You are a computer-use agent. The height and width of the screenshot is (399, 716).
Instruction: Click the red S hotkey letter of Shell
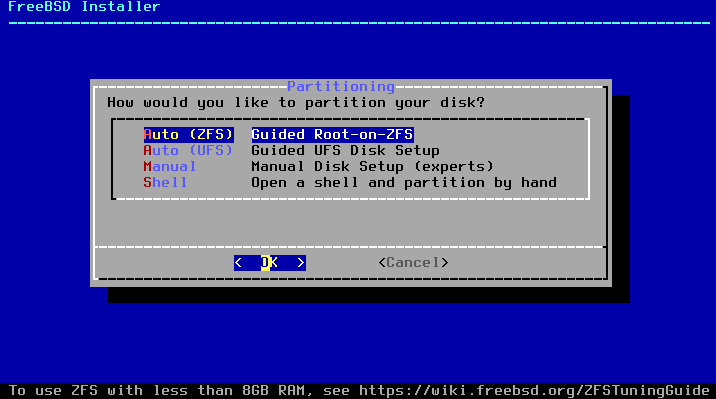tap(147, 183)
